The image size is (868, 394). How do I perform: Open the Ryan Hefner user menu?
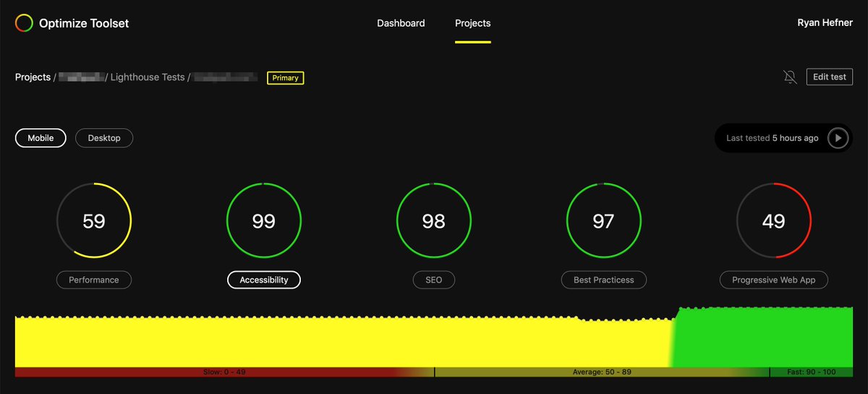pos(825,23)
